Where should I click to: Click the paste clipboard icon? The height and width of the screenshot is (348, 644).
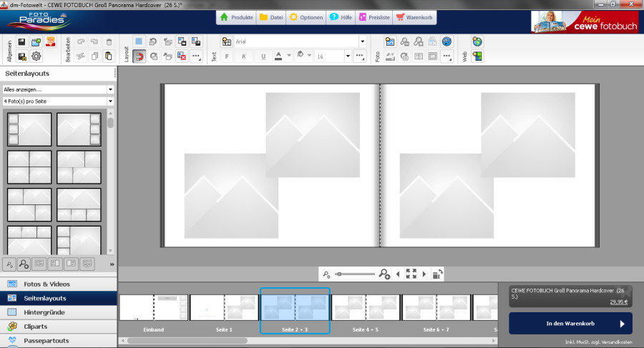pos(108,56)
